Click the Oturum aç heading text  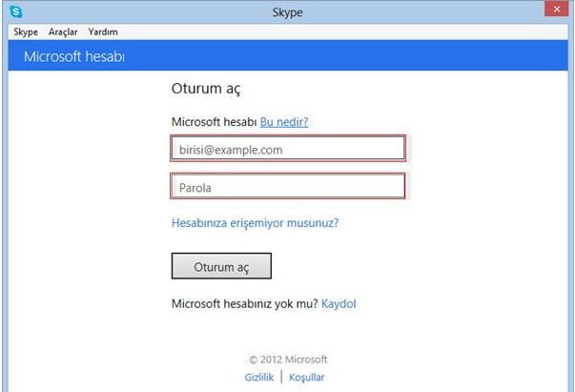pos(206,89)
